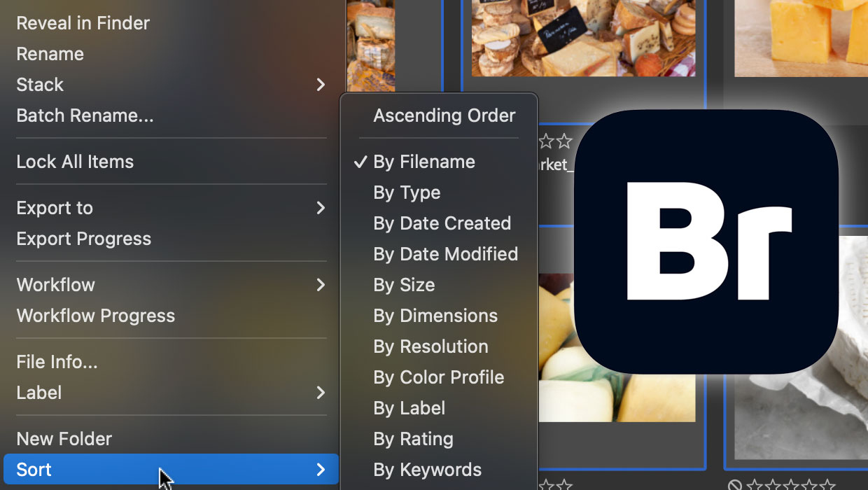Image resolution: width=868 pixels, height=490 pixels.
Task: Sort items By Color Profile
Action: pyautogui.click(x=439, y=377)
